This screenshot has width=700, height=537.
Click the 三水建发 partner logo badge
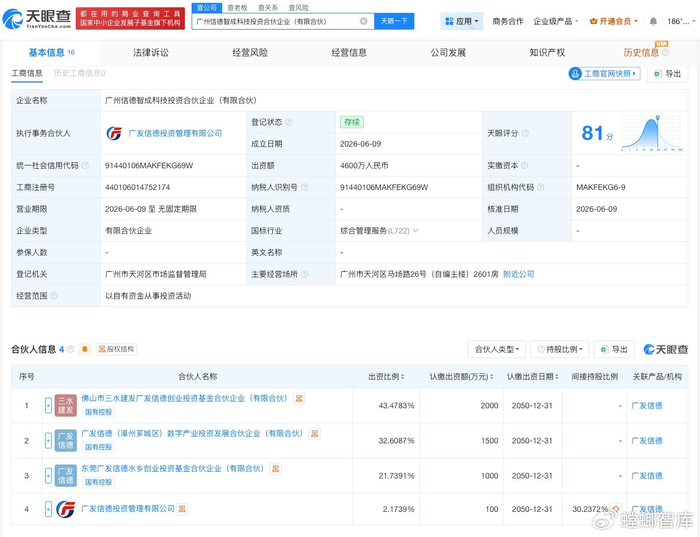click(66, 405)
